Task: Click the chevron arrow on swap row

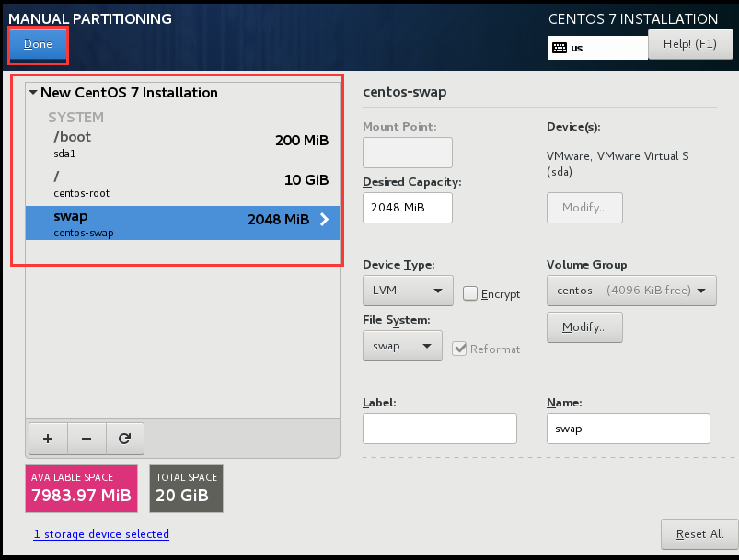Action: pyautogui.click(x=324, y=220)
